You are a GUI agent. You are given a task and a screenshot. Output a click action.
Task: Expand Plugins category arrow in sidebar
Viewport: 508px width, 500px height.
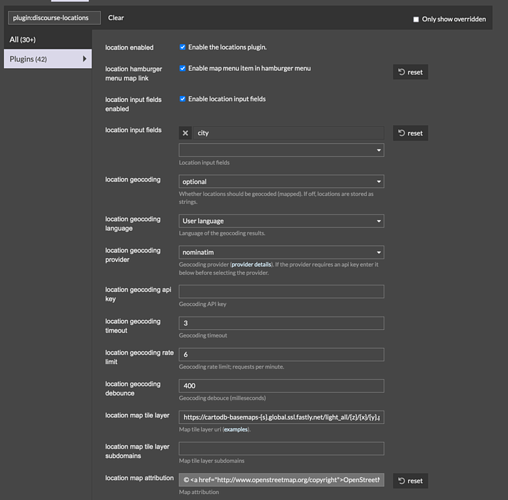tap(84, 59)
